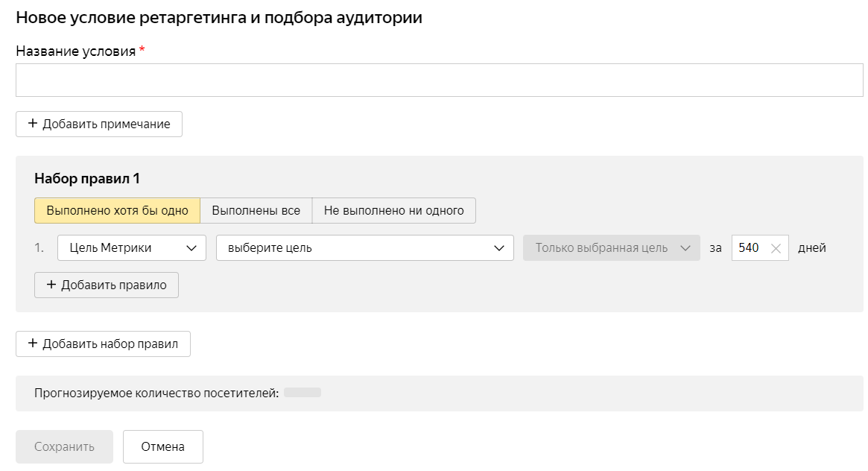Click the chevron arrow of Цель Метрики
The image size is (868, 471).
pyautogui.click(x=191, y=248)
